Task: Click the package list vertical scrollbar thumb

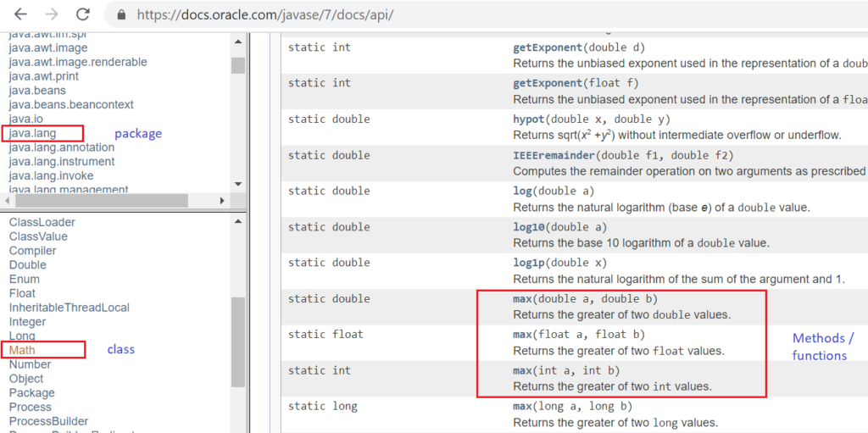Action: 238,65
